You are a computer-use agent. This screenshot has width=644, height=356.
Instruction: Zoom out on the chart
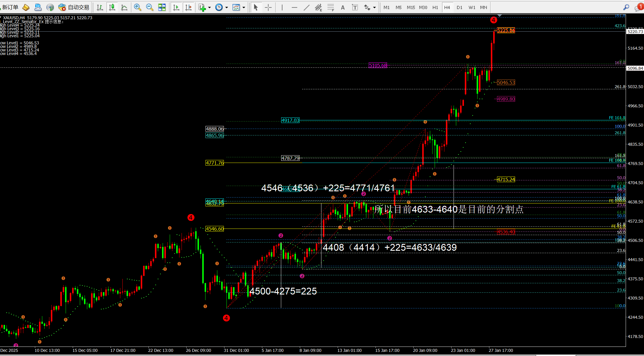coord(150,7)
